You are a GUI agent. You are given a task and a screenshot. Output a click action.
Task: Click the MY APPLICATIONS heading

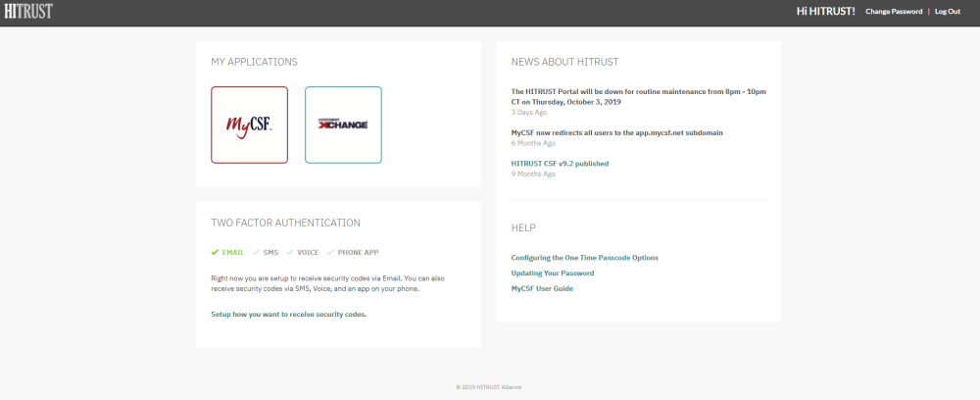255,62
